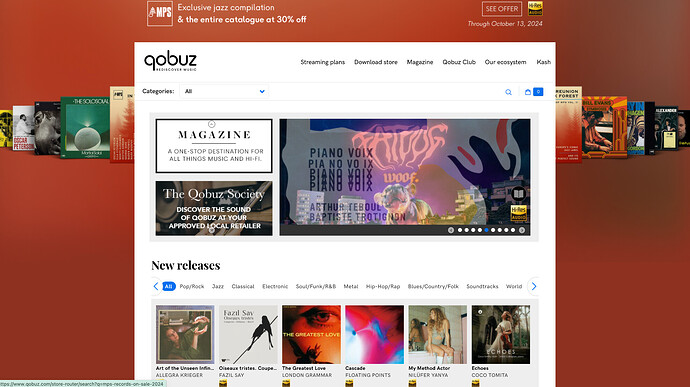This screenshot has height=387, width=690.
Task: Click the Hi-Res Audio badge on carousel
Action: tap(519, 213)
